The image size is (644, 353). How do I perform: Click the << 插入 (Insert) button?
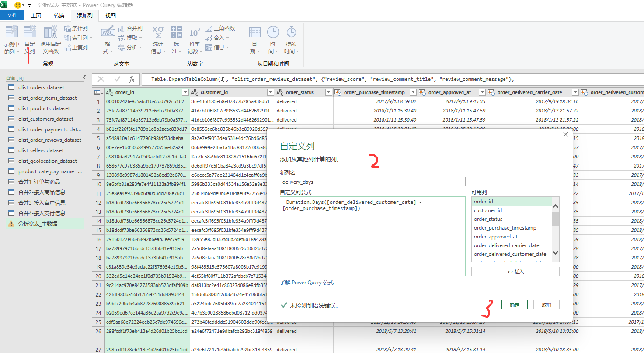[515, 272]
